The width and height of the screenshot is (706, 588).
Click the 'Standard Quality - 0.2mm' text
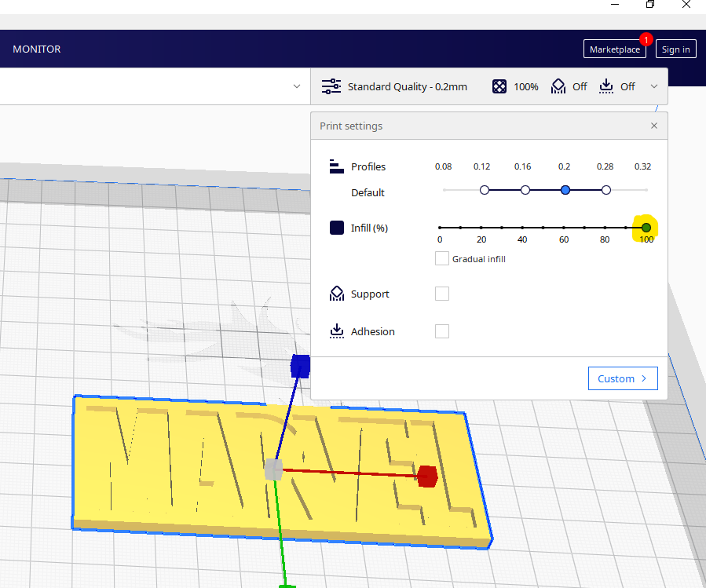tap(407, 86)
